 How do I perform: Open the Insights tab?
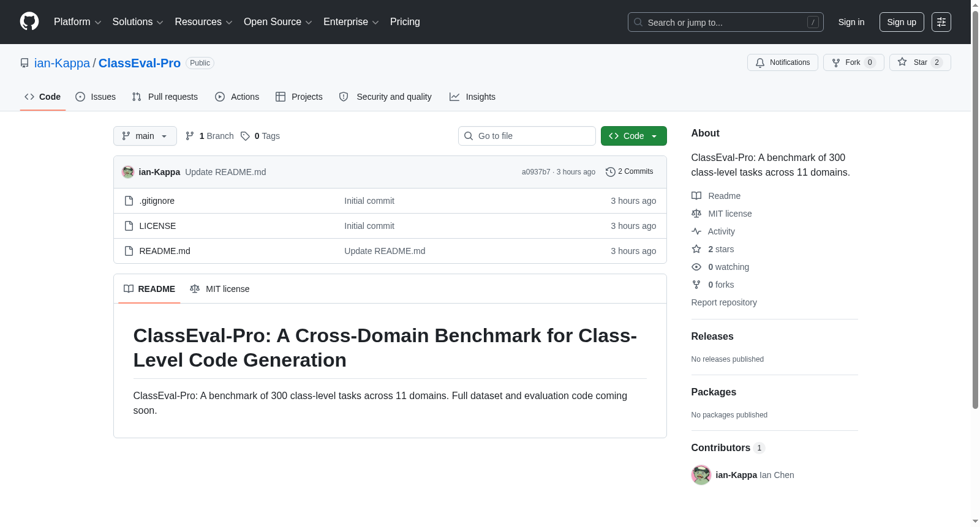(472, 97)
